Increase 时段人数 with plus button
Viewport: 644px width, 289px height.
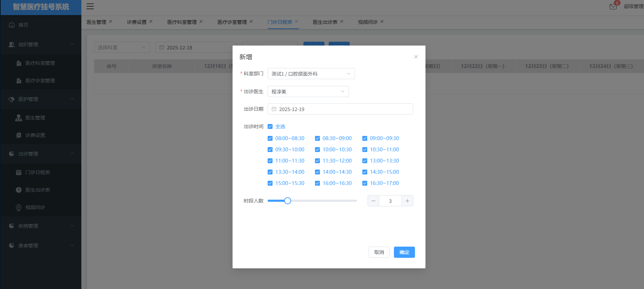[407, 201]
